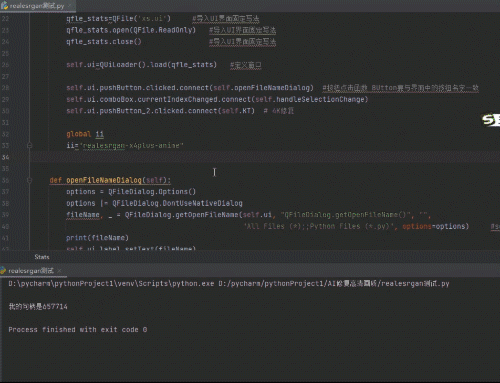Click line number 22 in the gutter

[5, 19]
